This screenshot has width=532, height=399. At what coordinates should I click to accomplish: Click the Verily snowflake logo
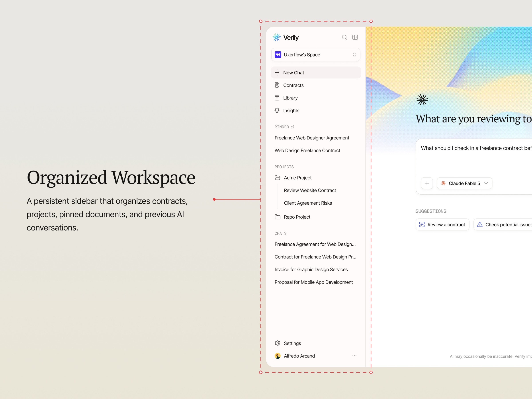[277, 37]
